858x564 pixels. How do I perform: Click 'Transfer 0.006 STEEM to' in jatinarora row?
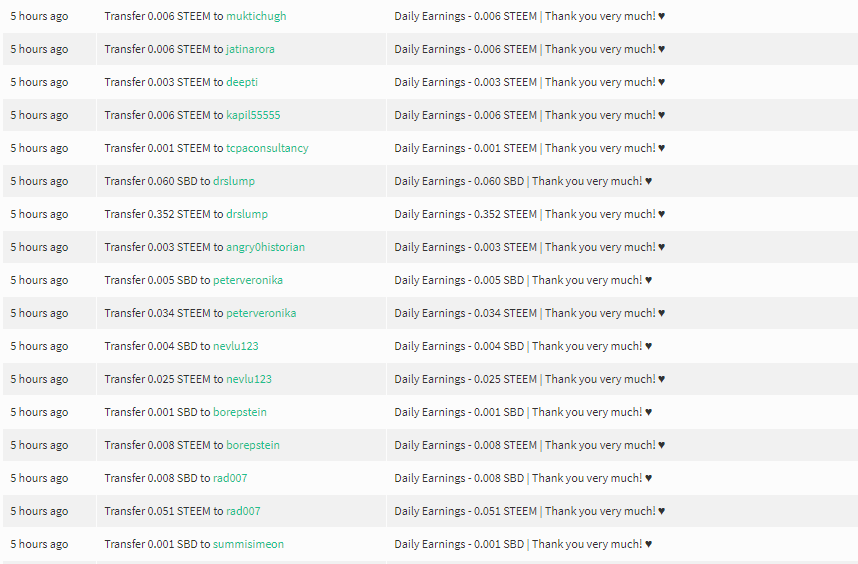pos(164,49)
